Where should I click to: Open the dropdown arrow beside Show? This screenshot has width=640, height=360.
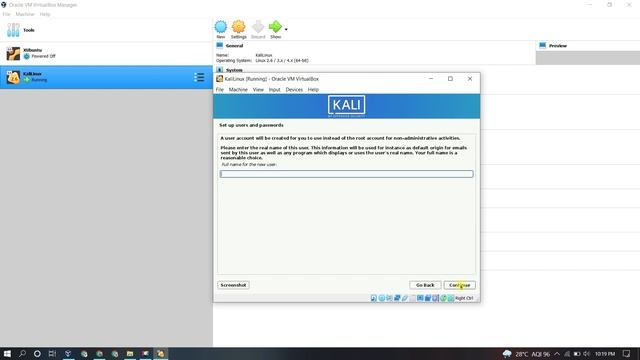pyautogui.click(x=286, y=29)
